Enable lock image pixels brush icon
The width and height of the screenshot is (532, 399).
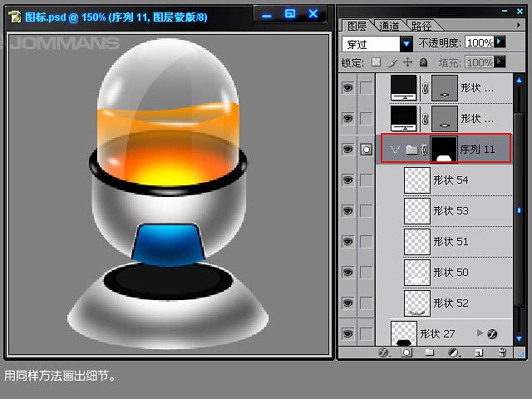pos(392,62)
